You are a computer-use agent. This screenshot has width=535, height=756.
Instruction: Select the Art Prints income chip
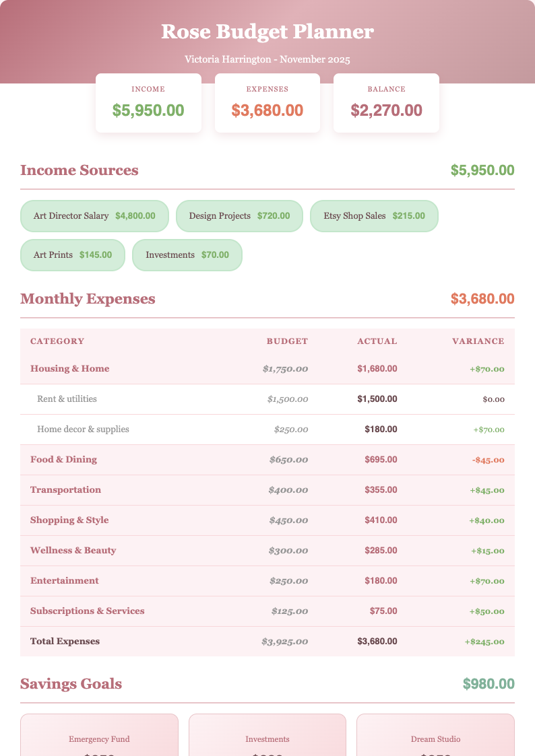click(x=73, y=255)
